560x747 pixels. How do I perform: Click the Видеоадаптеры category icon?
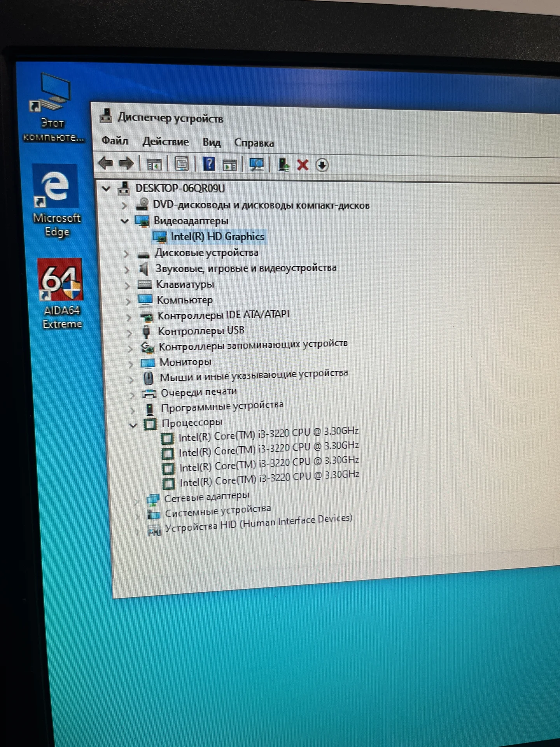pos(142,221)
